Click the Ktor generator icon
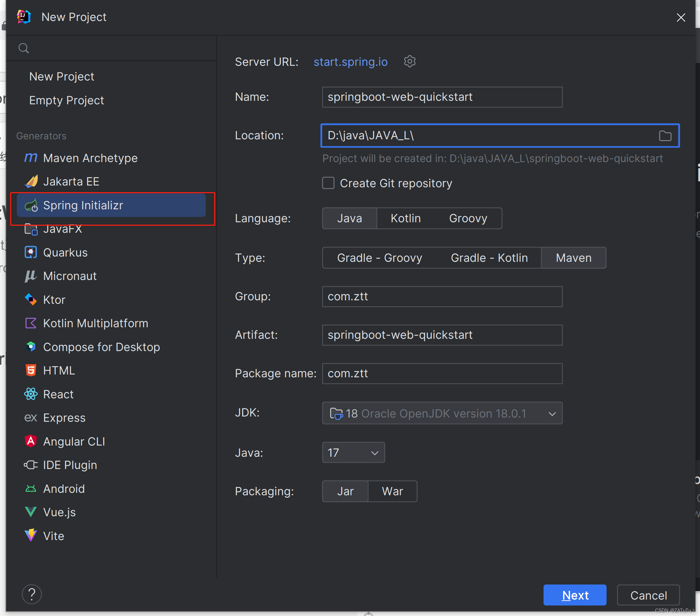 pos(31,300)
